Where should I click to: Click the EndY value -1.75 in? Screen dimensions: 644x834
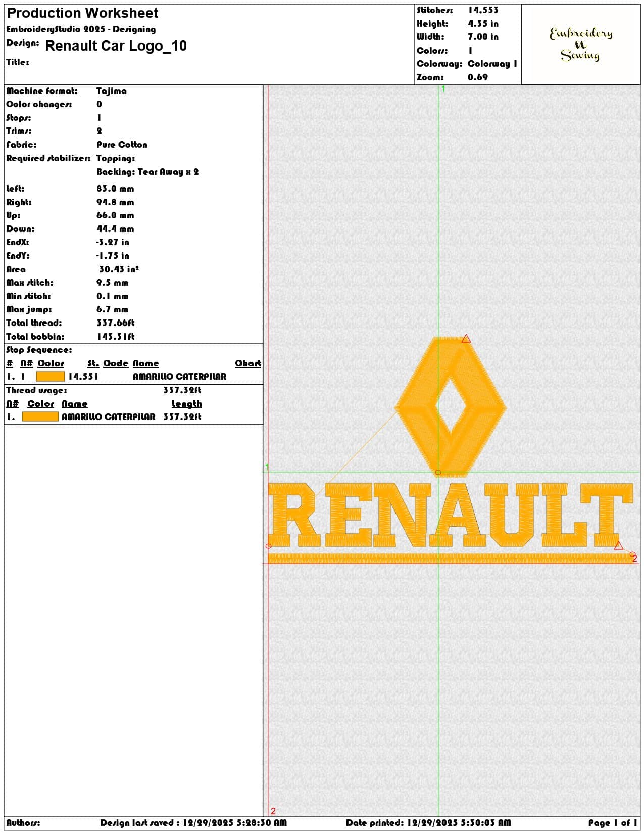tap(113, 256)
